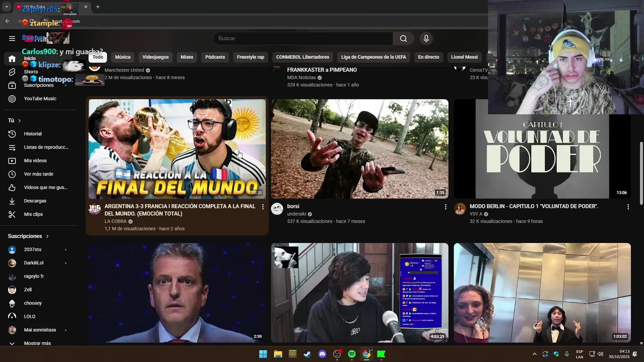This screenshot has height=362, width=644.
Task: Open three-dot menu for MODO BERLIN video
Action: click(x=628, y=207)
